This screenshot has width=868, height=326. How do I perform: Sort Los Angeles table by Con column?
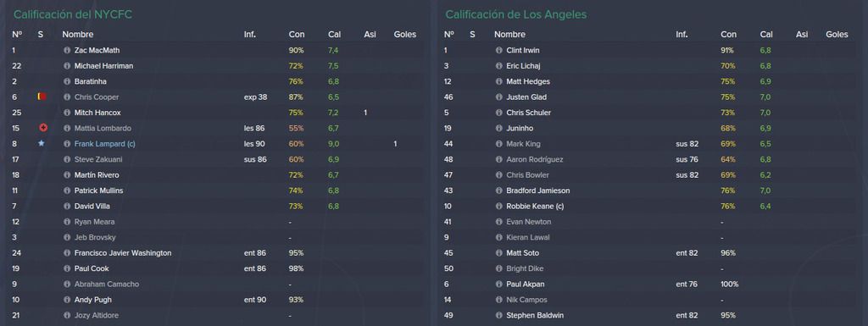(728, 34)
